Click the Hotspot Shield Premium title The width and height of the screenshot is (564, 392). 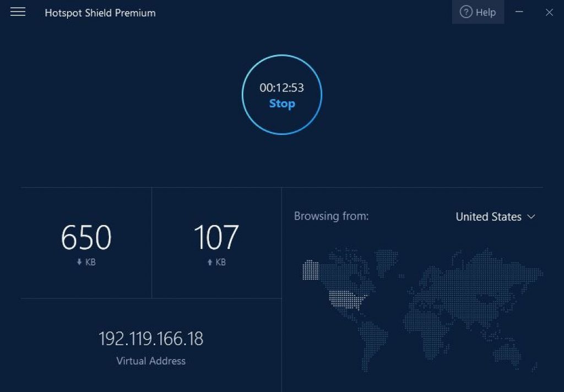pyautogui.click(x=100, y=13)
